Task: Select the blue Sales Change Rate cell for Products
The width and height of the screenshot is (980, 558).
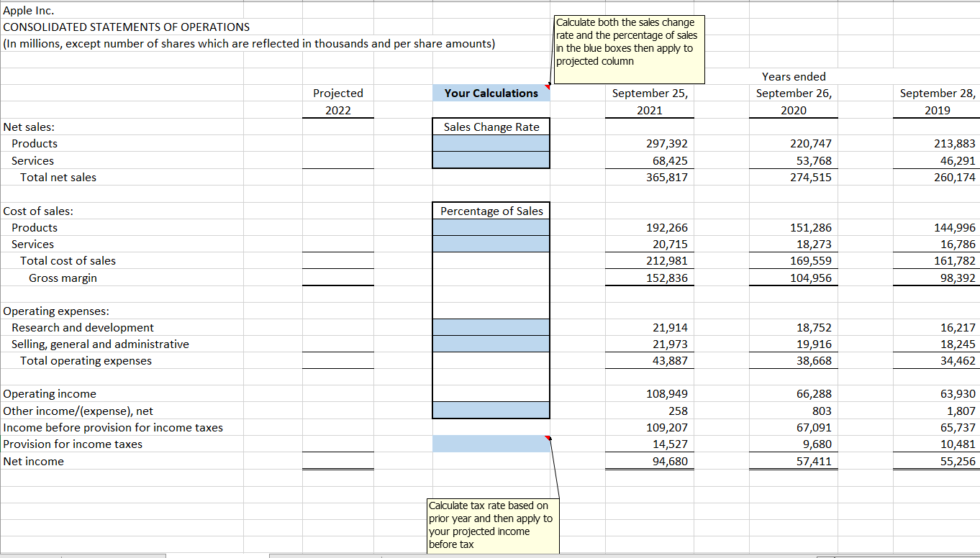Action: tap(491, 143)
